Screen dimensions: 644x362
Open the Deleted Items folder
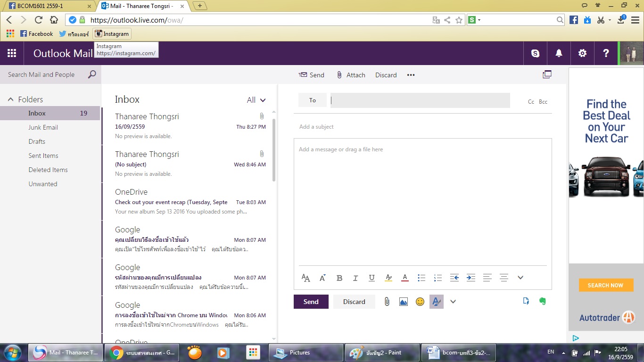[48, 170]
